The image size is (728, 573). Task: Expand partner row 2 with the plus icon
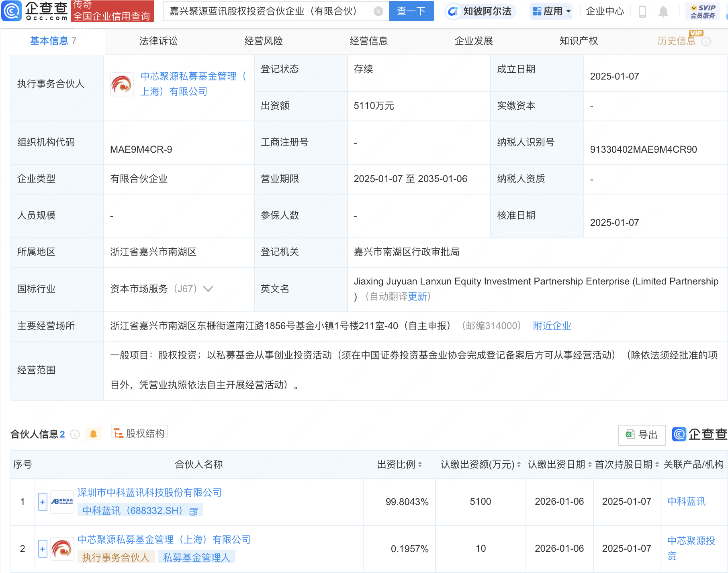[x=43, y=549]
